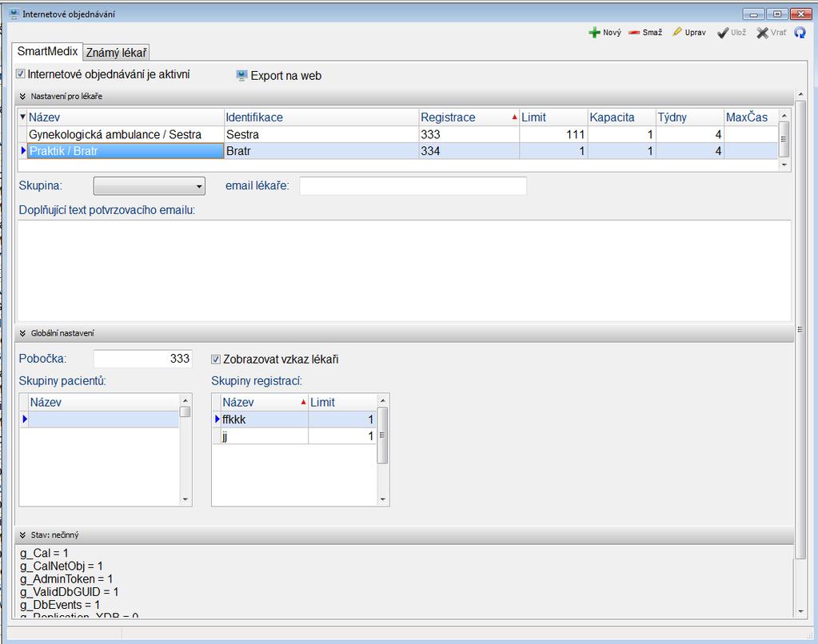Screen dimensions: 818x644
Task: Click the Pobočka field with 333
Action: pyautogui.click(x=143, y=359)
